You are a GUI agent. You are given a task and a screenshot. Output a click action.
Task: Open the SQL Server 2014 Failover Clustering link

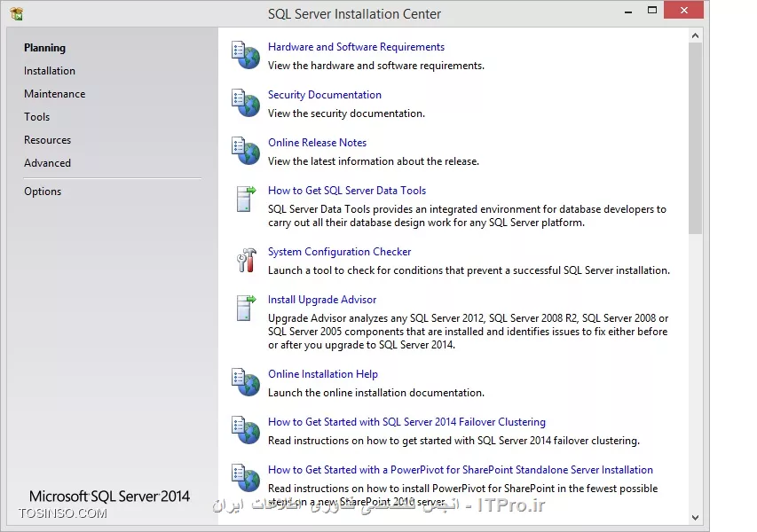406,422
